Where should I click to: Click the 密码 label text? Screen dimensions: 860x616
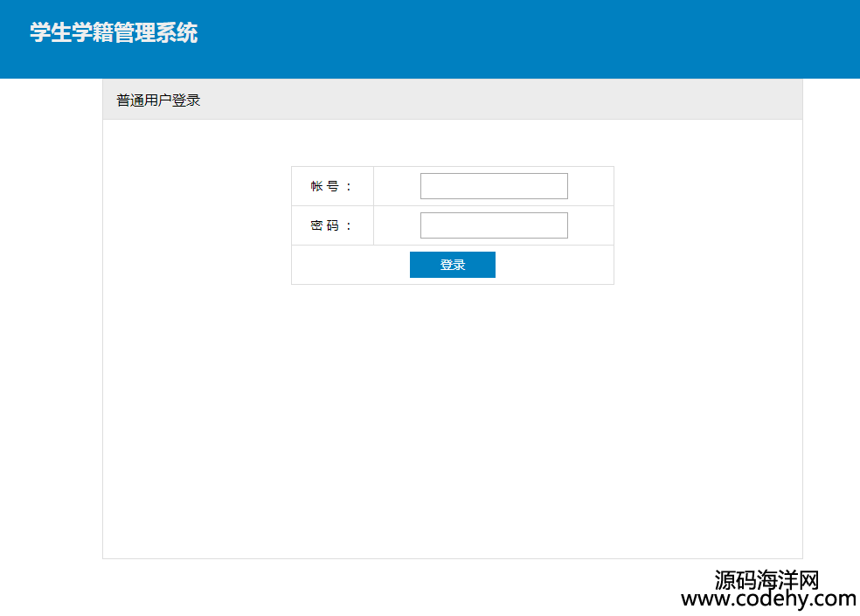coord(325,225)
